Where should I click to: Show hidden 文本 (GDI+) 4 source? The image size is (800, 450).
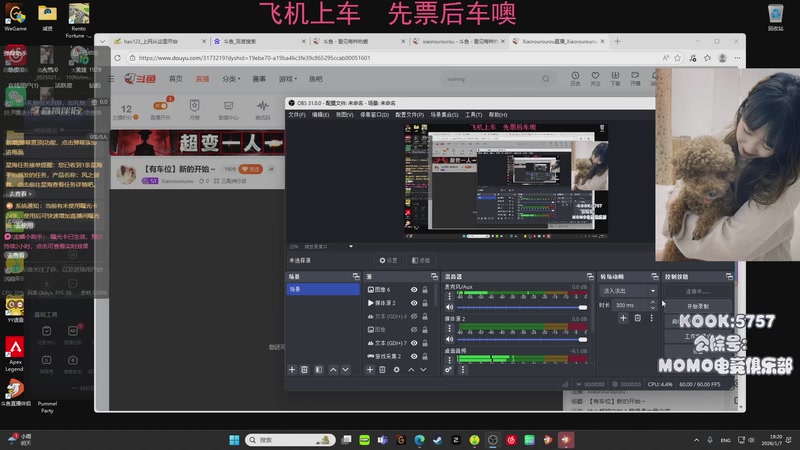(414, 316)
